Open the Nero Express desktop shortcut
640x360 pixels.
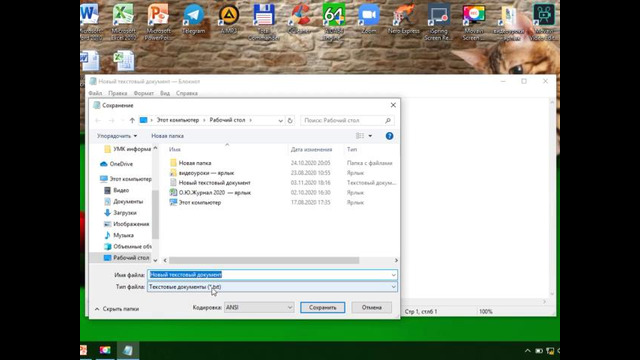(x=404, y=20)
